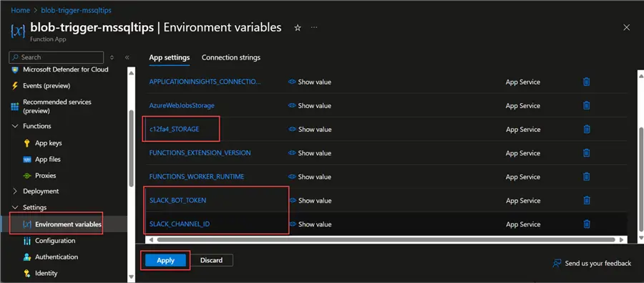This screenshot has height=283, width=644.
Task: Collapse the Functions section chevron
Action: tap(15, 126)
